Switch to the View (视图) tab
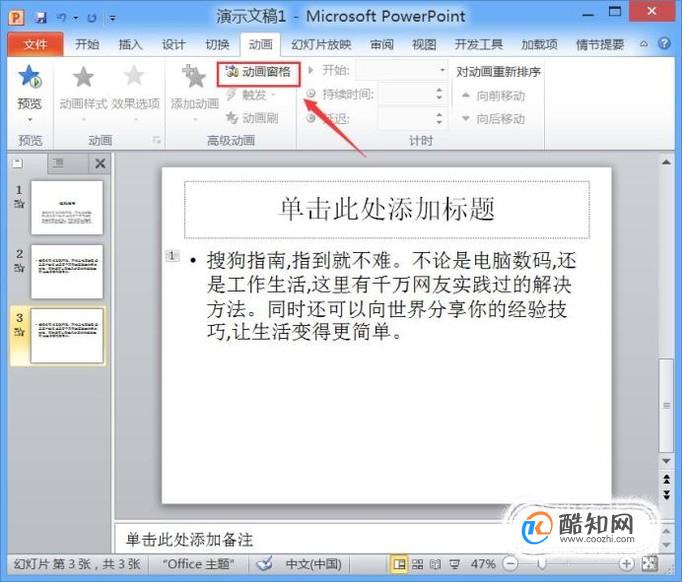Screen dimensions: 682x582 tap(424, 44)
